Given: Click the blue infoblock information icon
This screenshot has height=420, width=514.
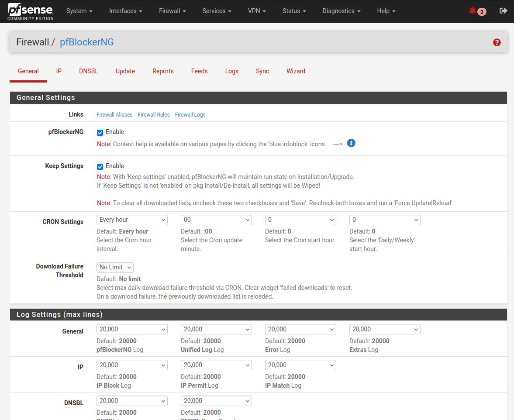Looking at the screenshot, I should click(351, 143).
